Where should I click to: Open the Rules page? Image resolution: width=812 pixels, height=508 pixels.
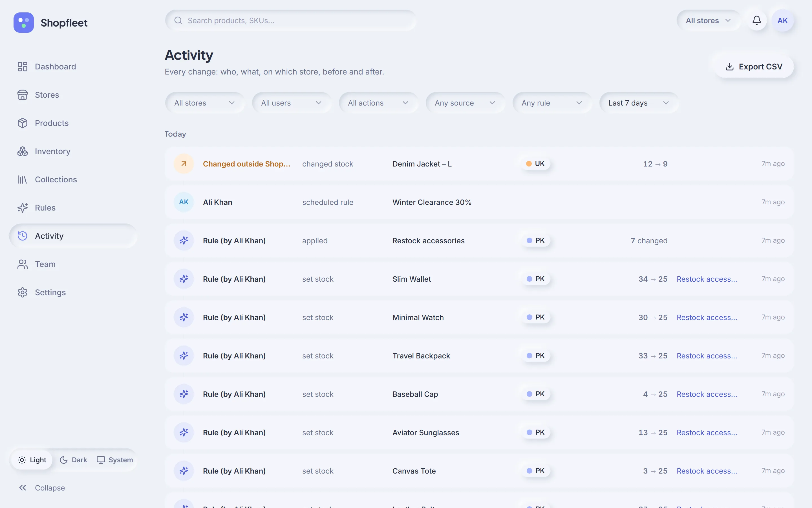click(x=73, y=208)
